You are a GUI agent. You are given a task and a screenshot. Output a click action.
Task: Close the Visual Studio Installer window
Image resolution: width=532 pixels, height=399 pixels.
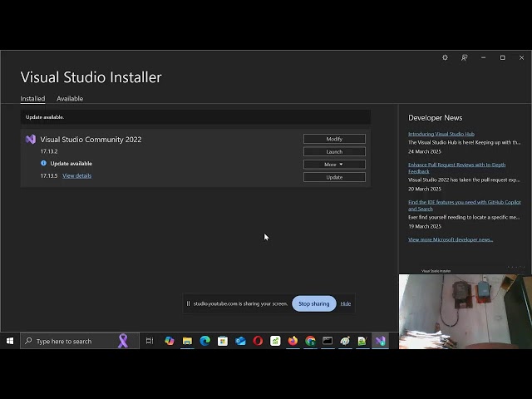tap(521, 57)
